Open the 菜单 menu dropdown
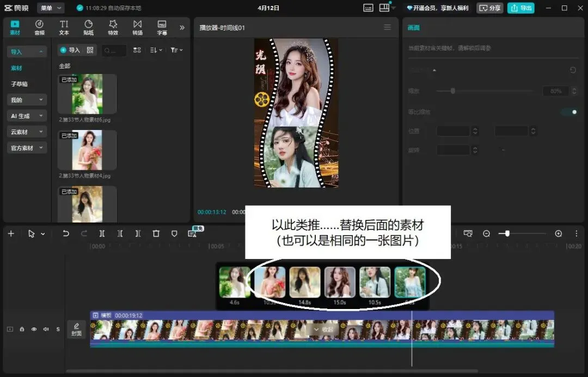588x377 pixels. click(x=51, y=8)
